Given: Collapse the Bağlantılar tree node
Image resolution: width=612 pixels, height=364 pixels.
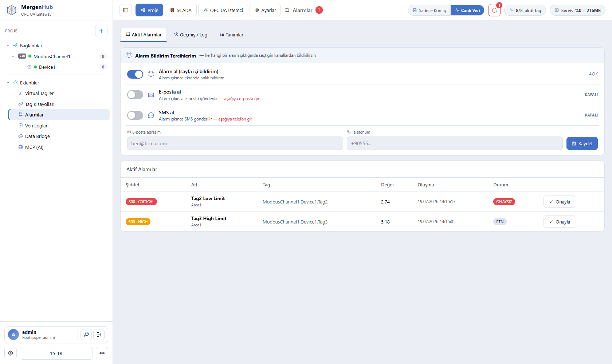Looking at the screenshot, I should pyautogui.click(x=8, y=45).
